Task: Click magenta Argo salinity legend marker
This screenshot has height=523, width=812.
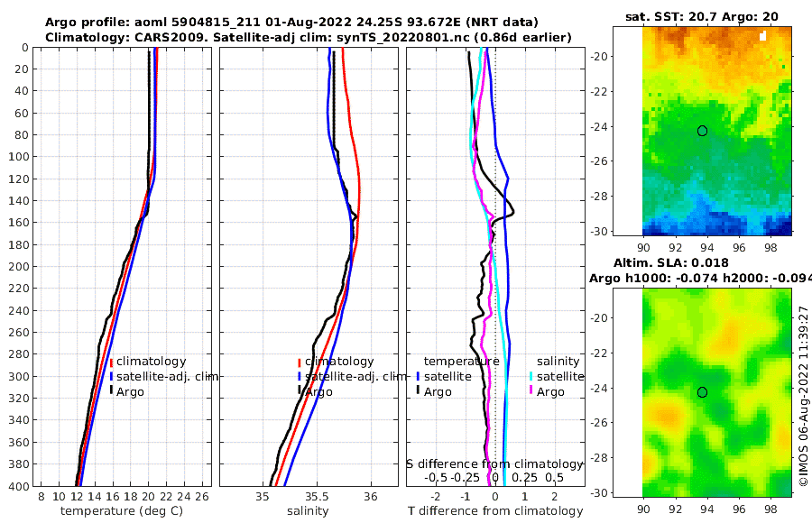Action: 531,390
